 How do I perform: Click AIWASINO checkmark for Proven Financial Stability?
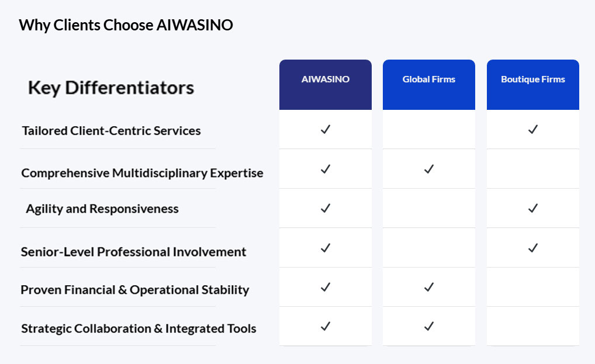[x=326, y=287]
